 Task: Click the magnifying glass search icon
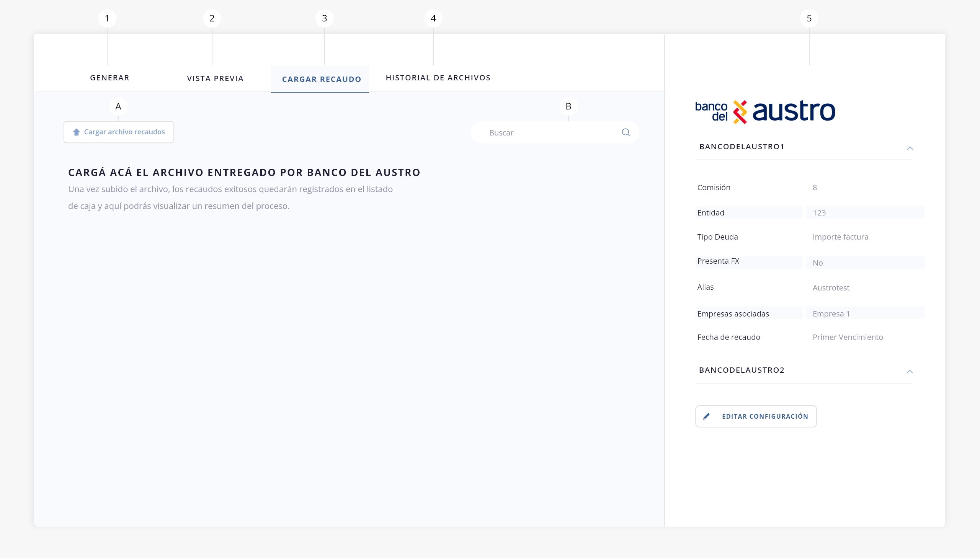pos(626,132)
